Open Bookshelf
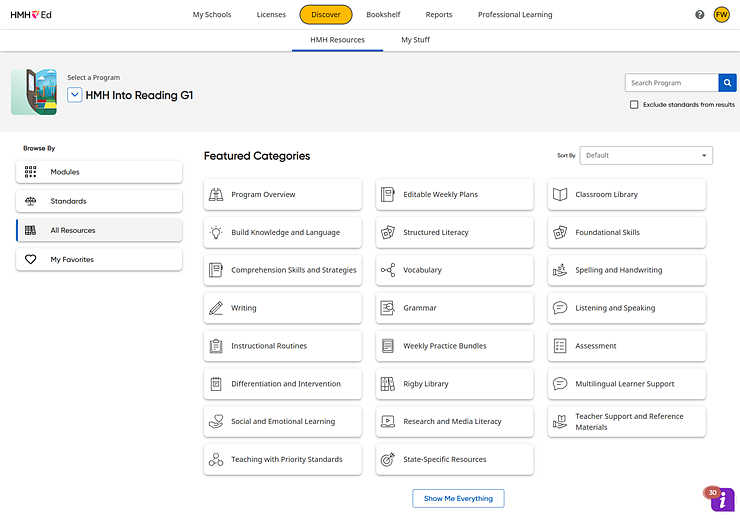Screen dimensions: 740x525 (x=383, y=15)
